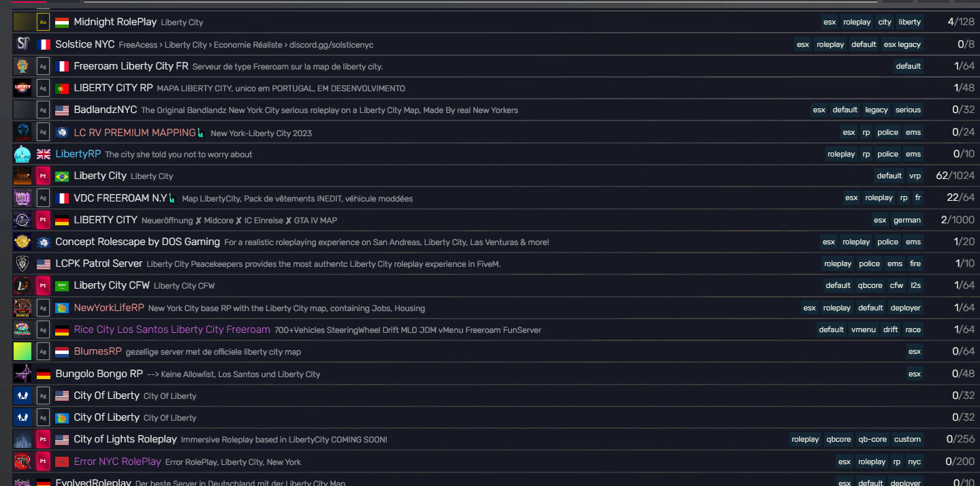This screenshot has width=980, height=486.
Task: Click the UK flag beside LibertyRP
Action: (44, 155)
